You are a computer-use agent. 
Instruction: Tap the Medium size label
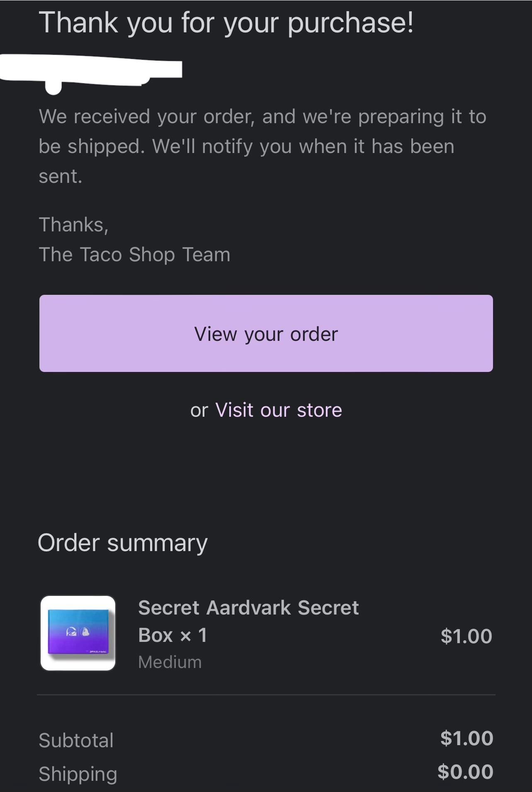pyautogui.click(x=170, y=662)
